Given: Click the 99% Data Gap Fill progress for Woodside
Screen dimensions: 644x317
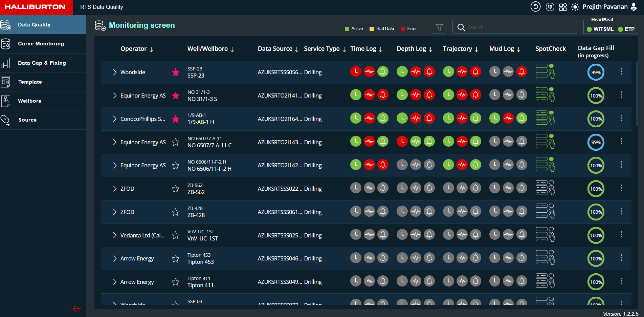Looking at the screenshot, I should pyautogui.click(x=596, y=72).
